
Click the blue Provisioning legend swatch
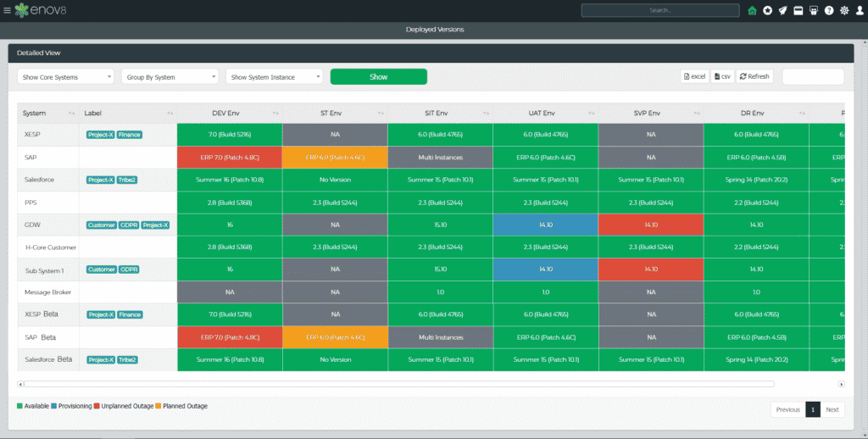pos(53,406)
